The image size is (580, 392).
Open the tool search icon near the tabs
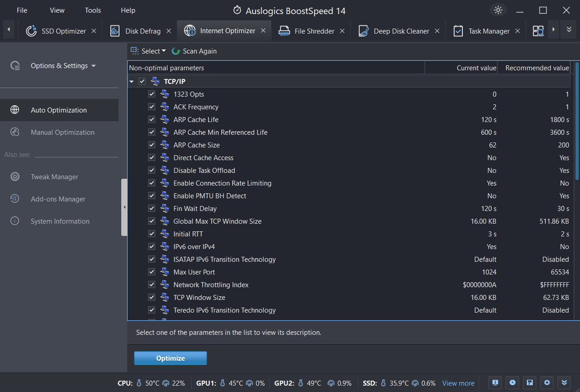pyautogui.click(x=538, y=30)
